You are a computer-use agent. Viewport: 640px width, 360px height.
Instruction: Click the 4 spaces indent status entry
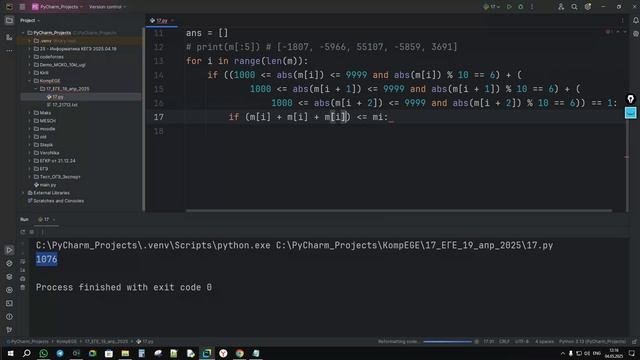pos(544,341)
